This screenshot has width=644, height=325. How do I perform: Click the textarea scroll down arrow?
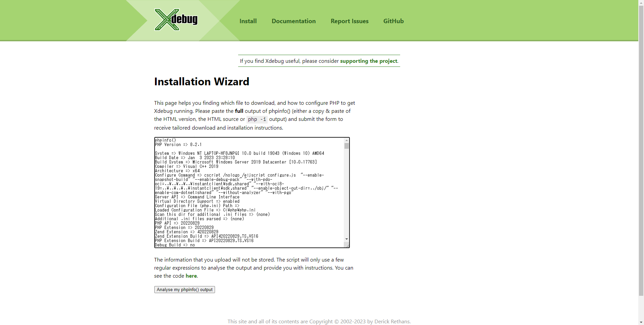click(346, 239)
